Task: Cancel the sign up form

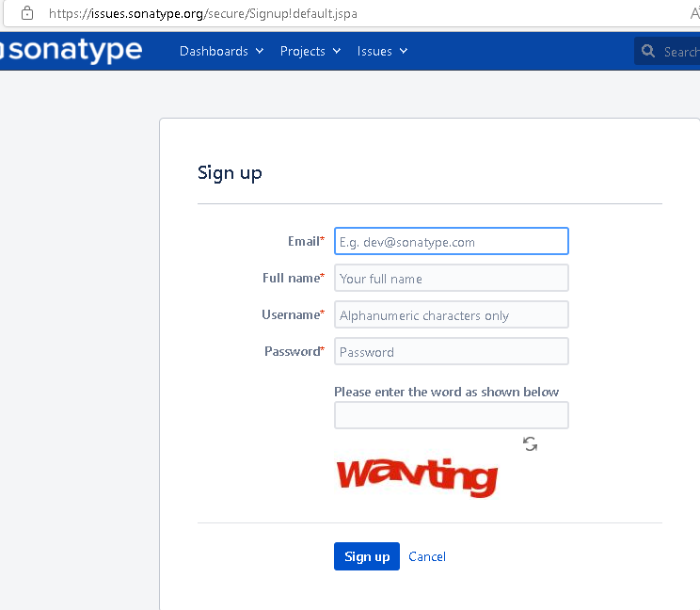Action: coord(427,556)
